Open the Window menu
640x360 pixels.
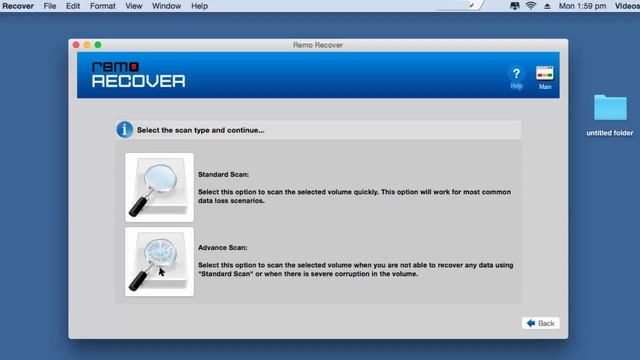167,6
